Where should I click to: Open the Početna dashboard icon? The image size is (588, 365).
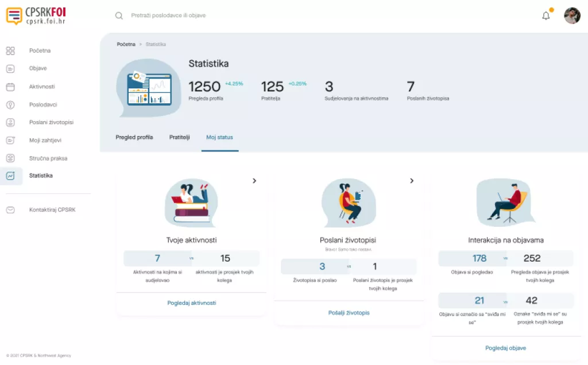tap(10, 51)
